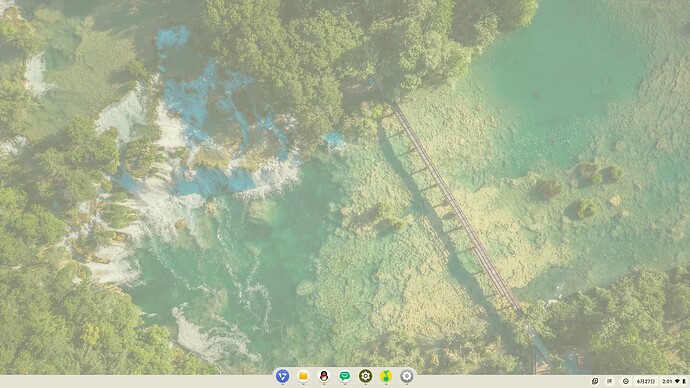Click the battery icon in the status tray
The height and width of the screenshot is (388, 690).
click(684, 381)
